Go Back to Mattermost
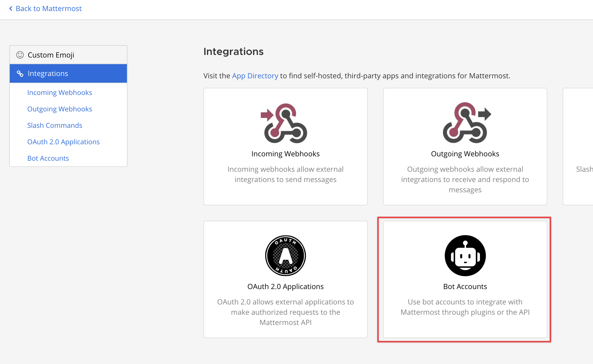The width and height of the screenshot is (593, 364). (48, 8)
